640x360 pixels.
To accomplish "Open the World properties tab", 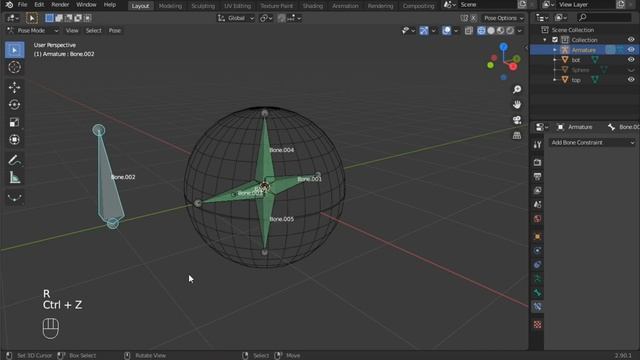I will (538, 218).
